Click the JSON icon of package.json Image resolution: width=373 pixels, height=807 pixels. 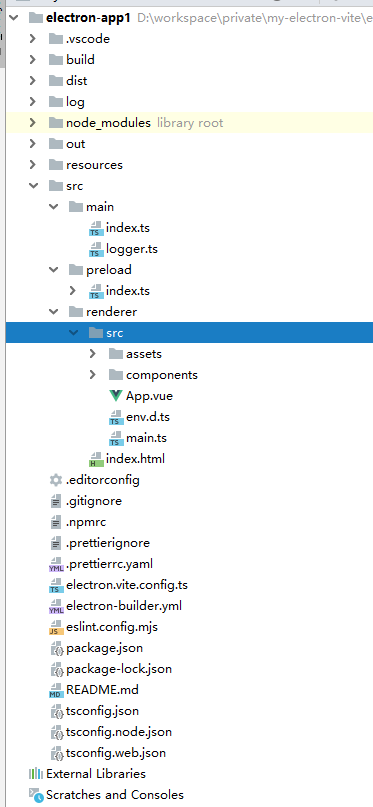click(56, 649)
